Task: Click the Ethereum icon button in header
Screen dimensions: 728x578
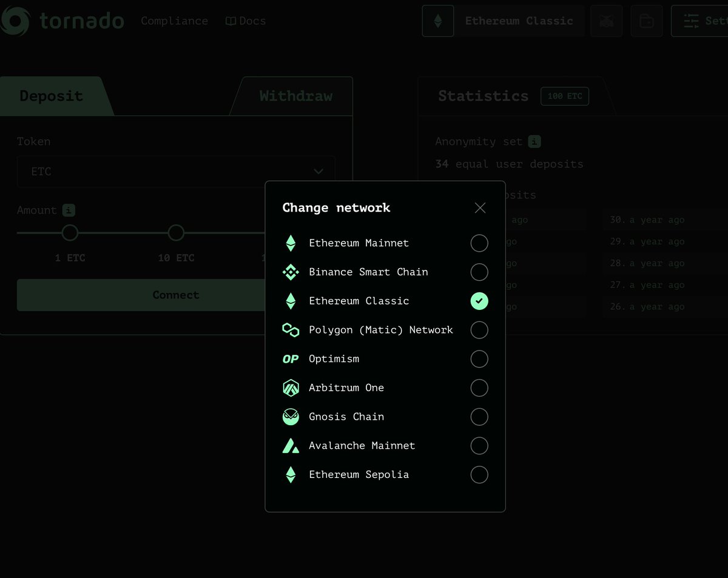Action: 438,21
